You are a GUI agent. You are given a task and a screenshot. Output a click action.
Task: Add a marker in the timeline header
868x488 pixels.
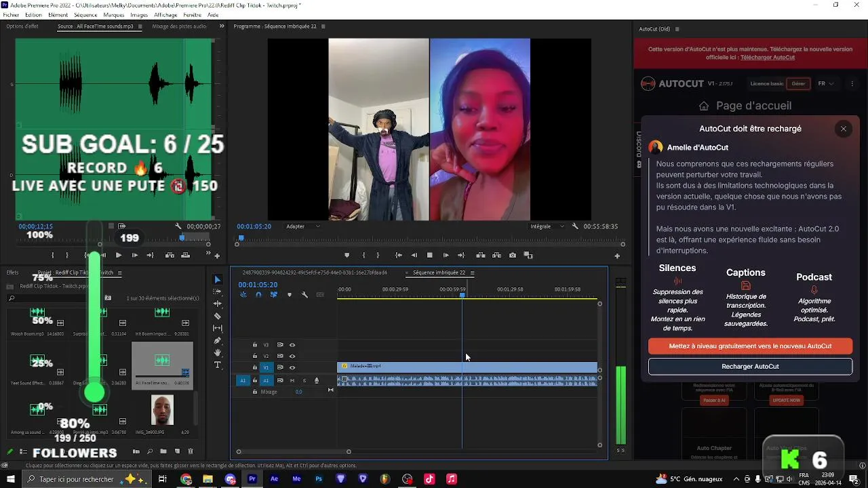(x=290, y=295)
